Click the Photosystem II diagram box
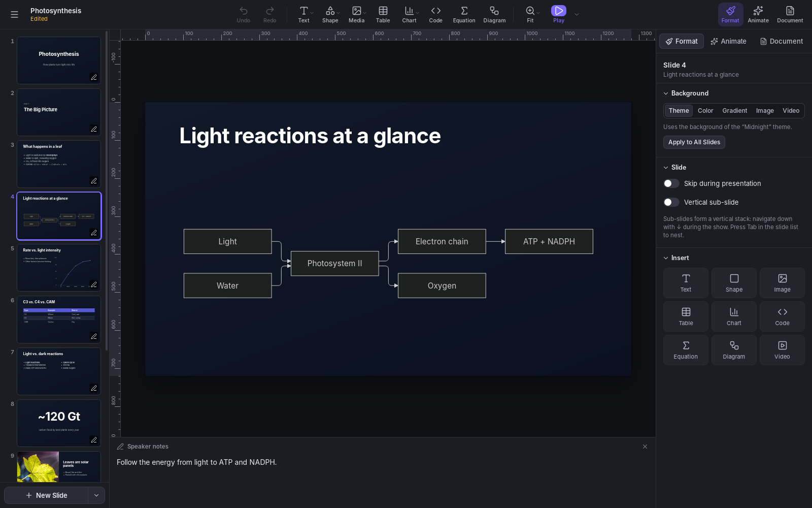This screenshot has width=812, height=508. [x=334, y=264]
